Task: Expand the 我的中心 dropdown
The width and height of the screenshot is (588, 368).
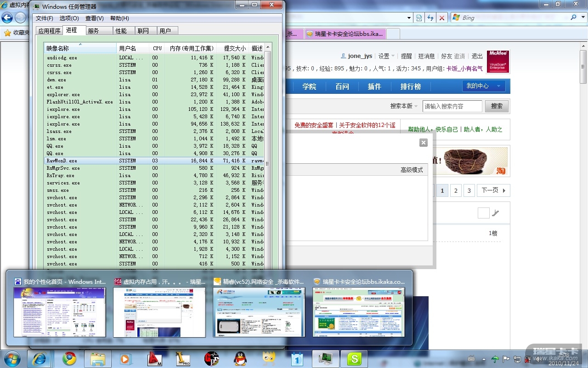Action: [x=483, y=86]
